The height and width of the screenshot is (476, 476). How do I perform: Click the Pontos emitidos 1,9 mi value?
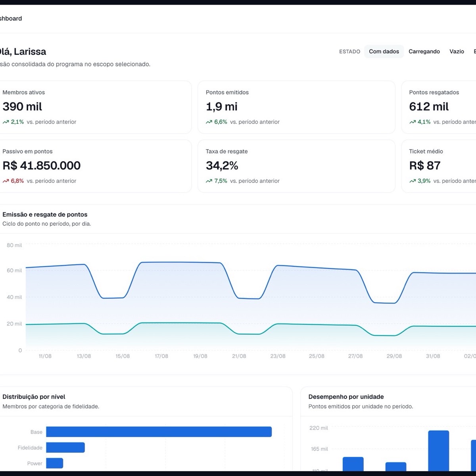pos(222,107)
